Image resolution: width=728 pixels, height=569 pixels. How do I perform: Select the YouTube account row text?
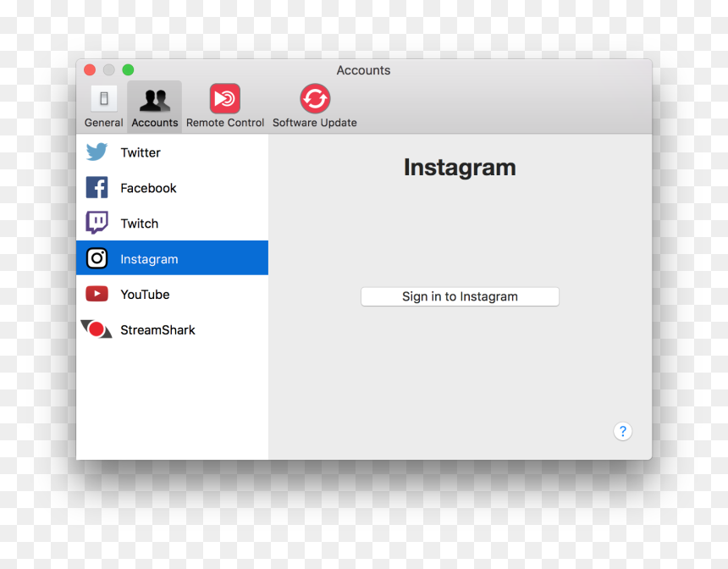[x=145, y=295]
